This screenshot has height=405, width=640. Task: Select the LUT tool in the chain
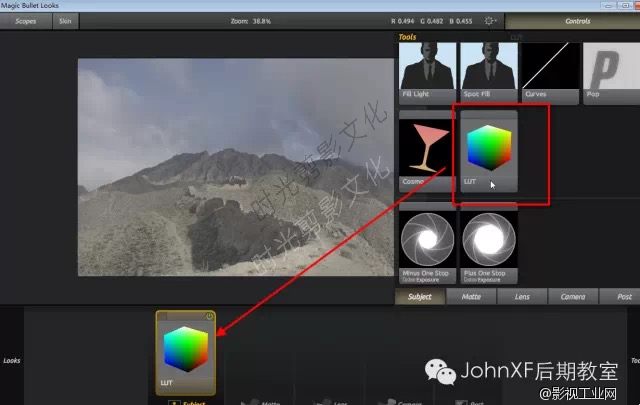tap(186, 353)
